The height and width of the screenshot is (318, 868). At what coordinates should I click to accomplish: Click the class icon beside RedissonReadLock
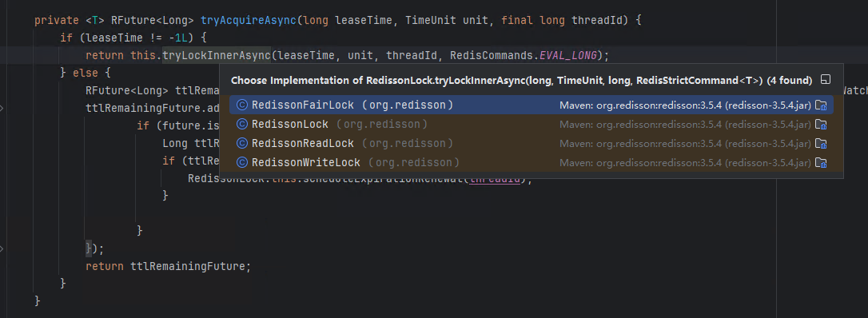(241, 144)
